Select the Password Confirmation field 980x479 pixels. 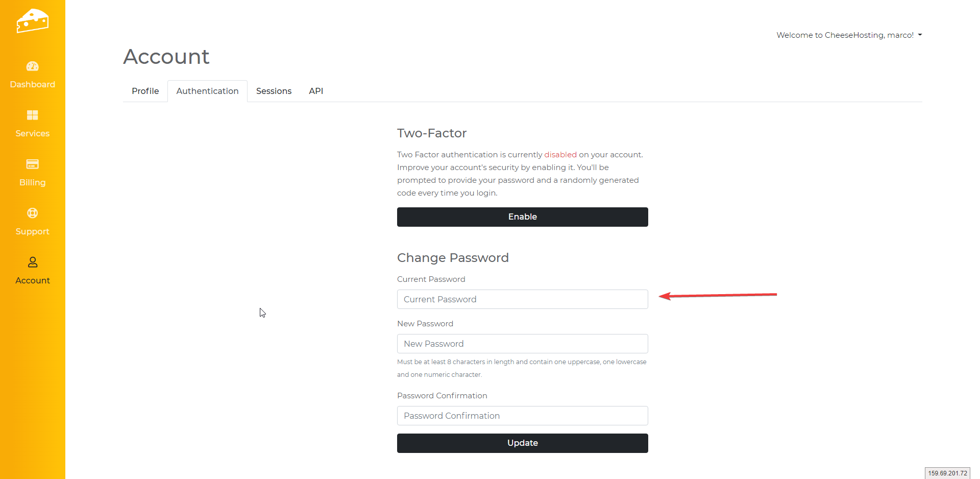coord(522,416)
